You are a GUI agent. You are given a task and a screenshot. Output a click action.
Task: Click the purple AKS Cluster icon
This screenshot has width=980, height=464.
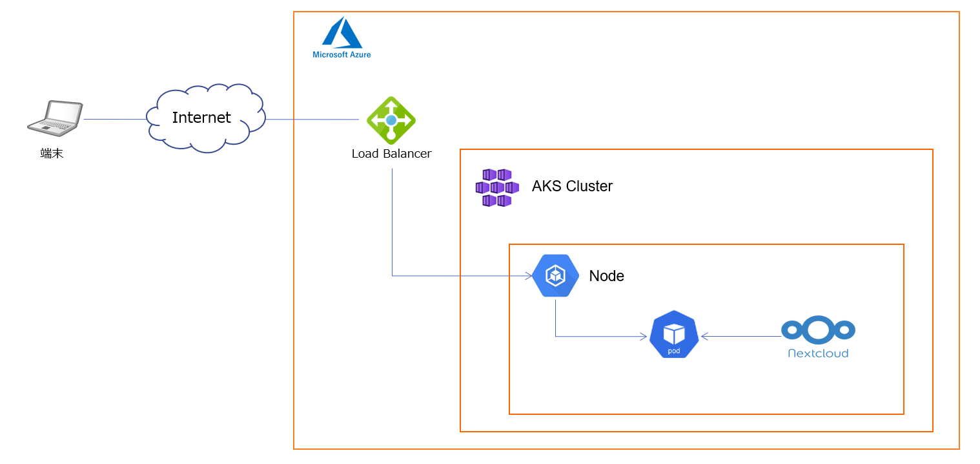coord(497,187)
